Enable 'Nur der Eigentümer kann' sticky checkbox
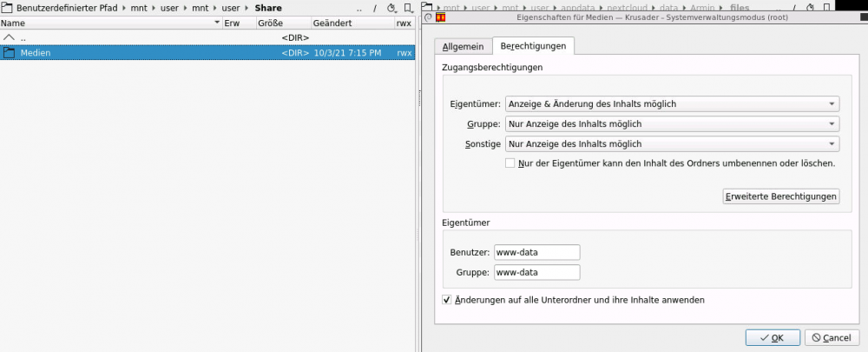Viewport: 868px width, 352px height. coord(510,163)
